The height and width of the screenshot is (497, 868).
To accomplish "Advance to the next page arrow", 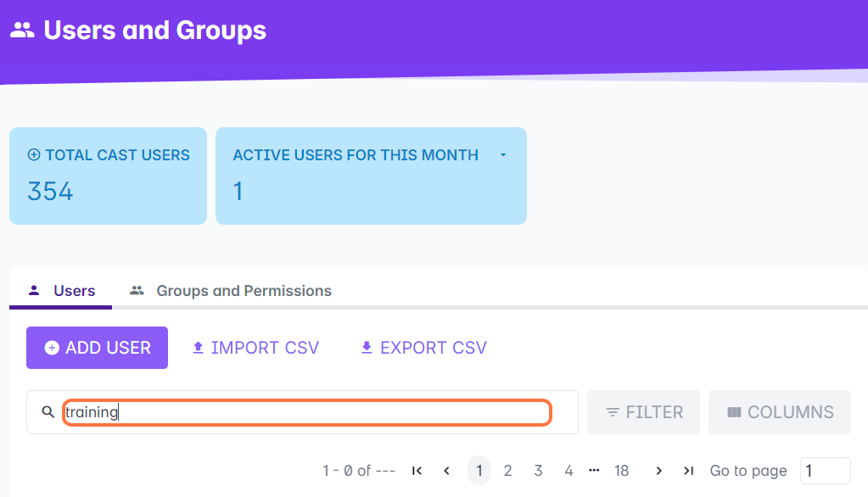I will coord(658,471).
